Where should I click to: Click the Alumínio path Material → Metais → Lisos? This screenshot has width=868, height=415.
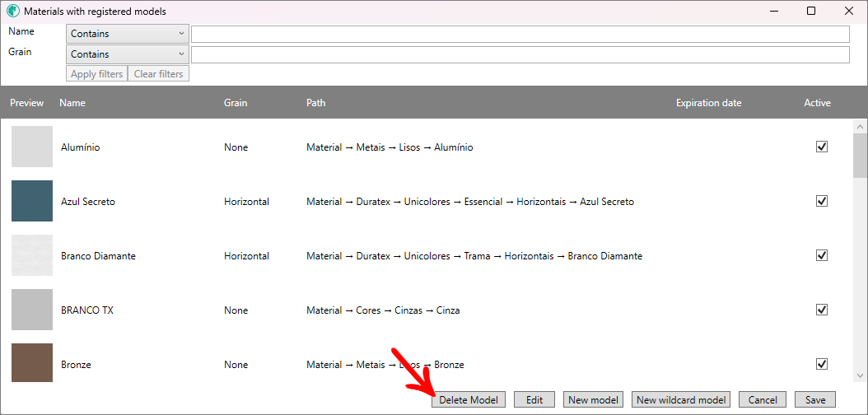(x=390, y=147)
